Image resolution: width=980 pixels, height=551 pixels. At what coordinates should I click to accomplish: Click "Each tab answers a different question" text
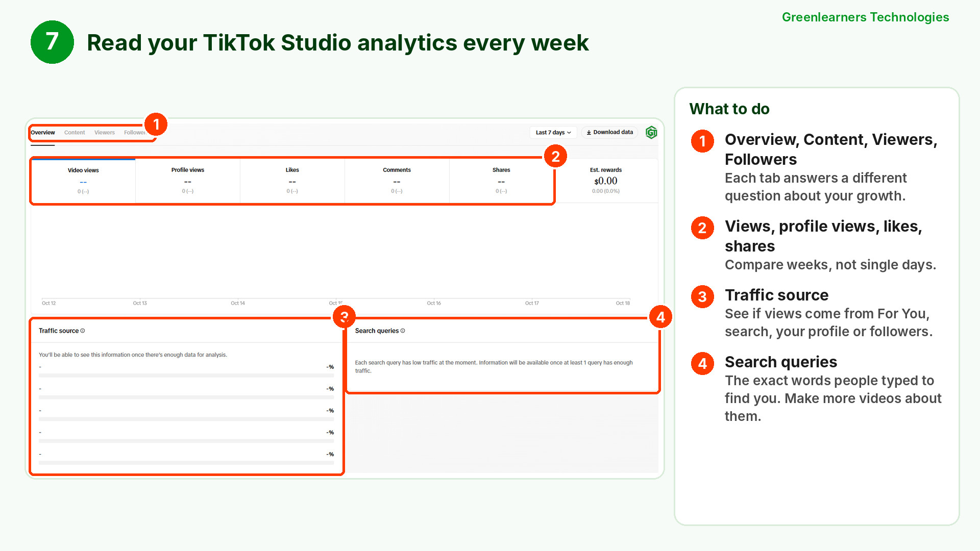click(x=815, y=187)
